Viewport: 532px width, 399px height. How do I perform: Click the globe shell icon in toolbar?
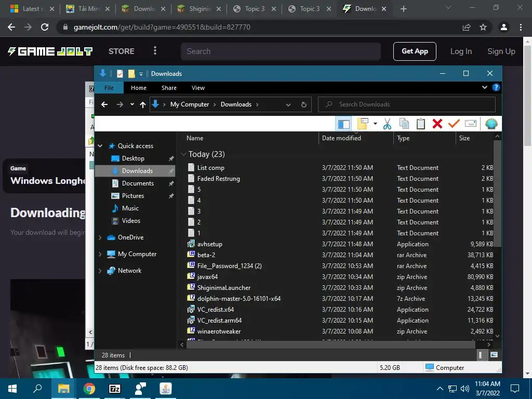(491, 124)
